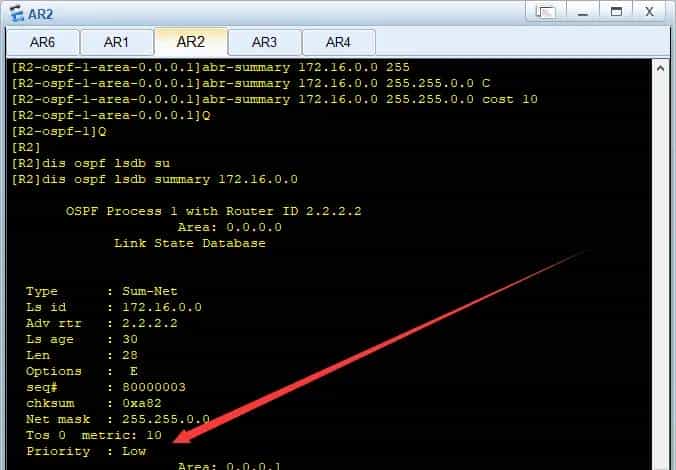Screen dimensions: 676x470
Task: Click 'OSPF Process 1 with Router ID 2.2.2.2'
Action: [x=213, y=211]
